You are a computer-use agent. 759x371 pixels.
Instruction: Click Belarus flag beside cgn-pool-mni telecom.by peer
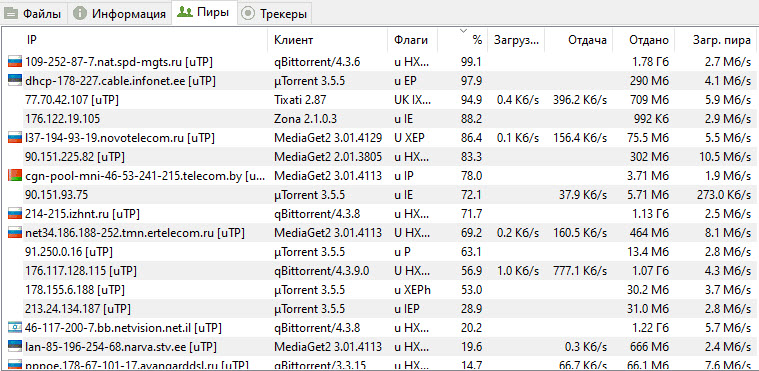click(x=15, y=176)
